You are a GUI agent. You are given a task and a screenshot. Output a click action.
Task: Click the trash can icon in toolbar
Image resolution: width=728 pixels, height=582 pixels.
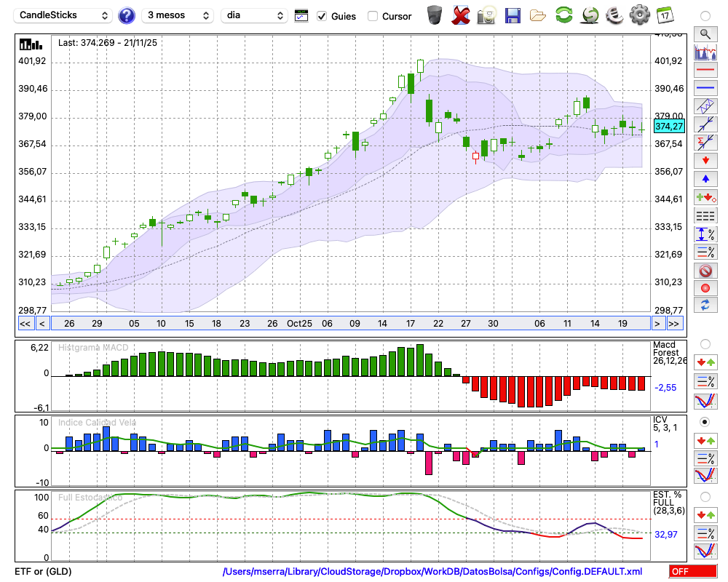pyautogui.click(x=435, y=15)
